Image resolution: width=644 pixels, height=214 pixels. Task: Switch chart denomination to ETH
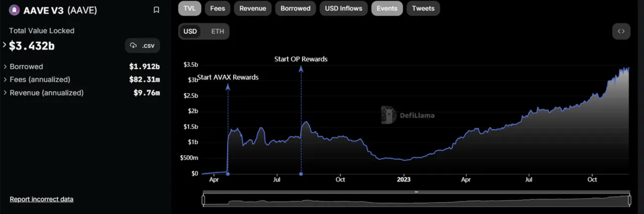[217, 31]
